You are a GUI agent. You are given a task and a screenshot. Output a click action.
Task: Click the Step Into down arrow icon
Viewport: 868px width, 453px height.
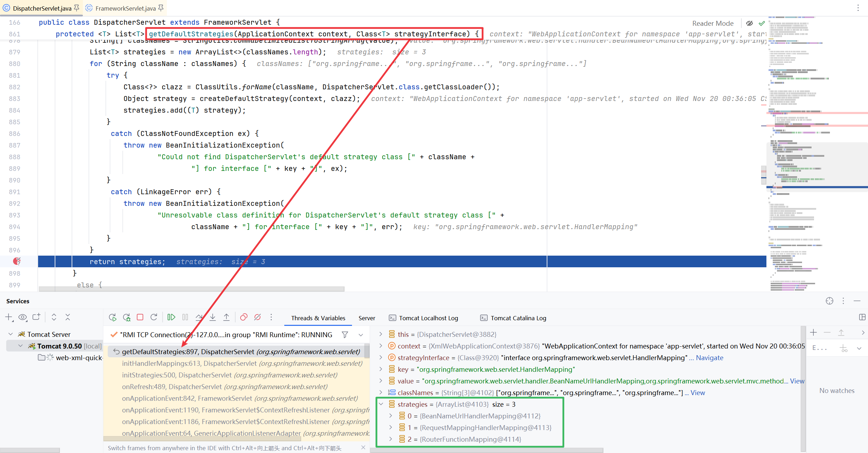[213, 317]
